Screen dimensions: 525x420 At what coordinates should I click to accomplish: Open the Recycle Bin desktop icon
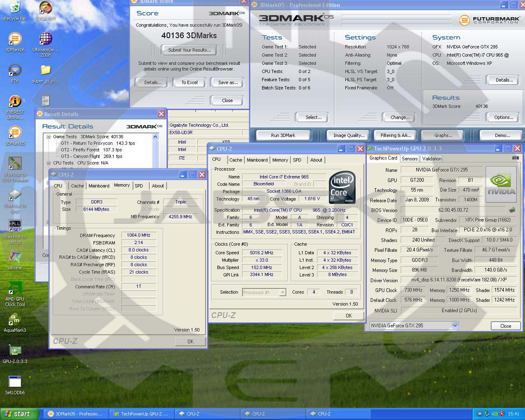[15, 11]
